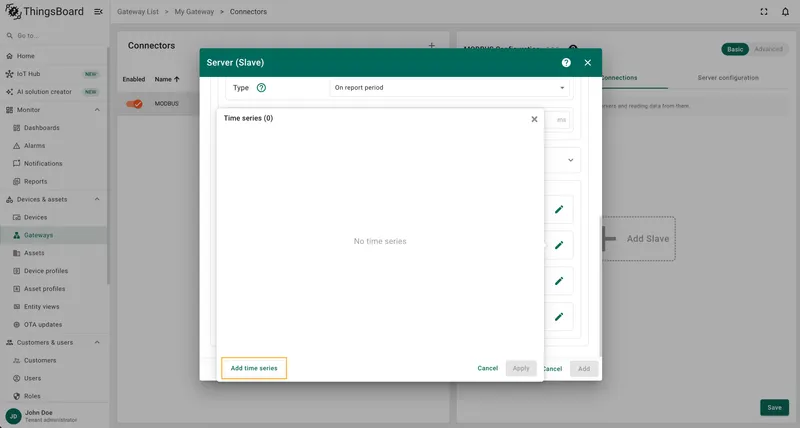Open Device profiles in sidebar
800x428 pixels.
pos(54,271)
